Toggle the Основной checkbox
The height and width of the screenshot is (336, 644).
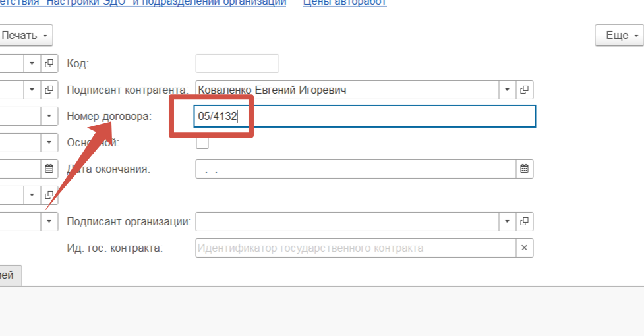point(202,142)
